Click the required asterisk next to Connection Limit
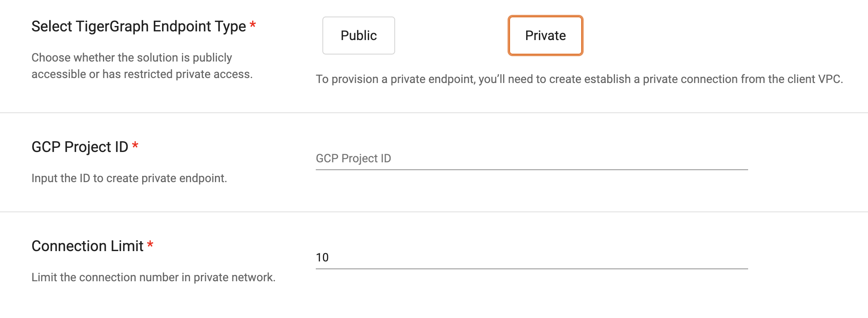The height and width of the screenshot is (318, 868). pyautogui.click(x=150, y=244)
